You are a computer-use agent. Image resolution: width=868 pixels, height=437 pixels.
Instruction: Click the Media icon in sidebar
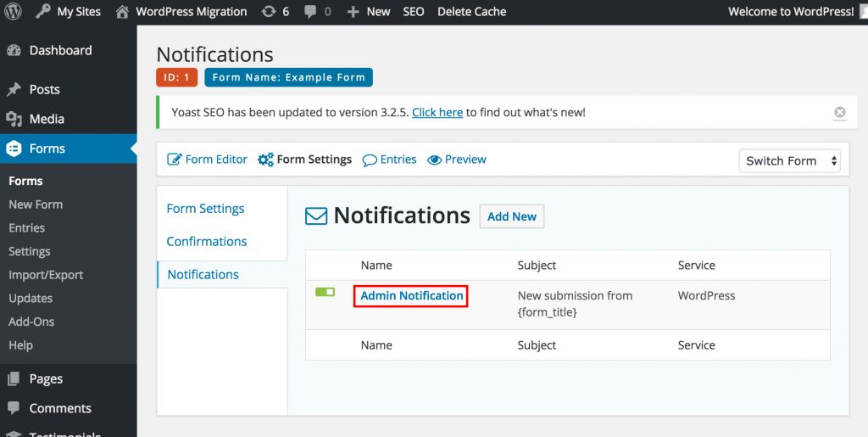pyautogui.click(x=14, y=119)
